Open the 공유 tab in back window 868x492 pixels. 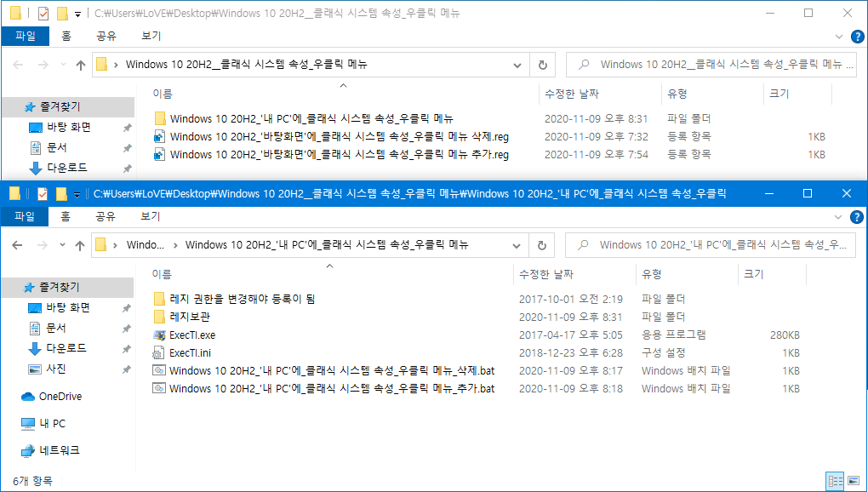coord(106,37)
